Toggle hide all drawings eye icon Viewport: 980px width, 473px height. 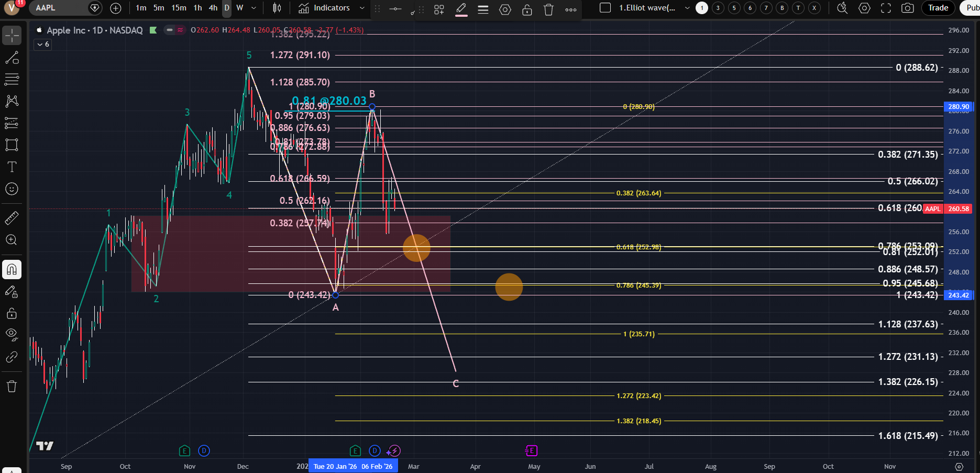point(12,334)
